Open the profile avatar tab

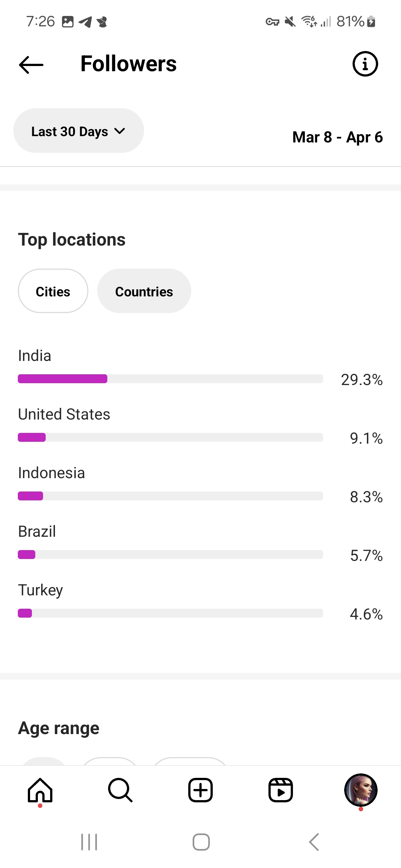coord(361,790)
